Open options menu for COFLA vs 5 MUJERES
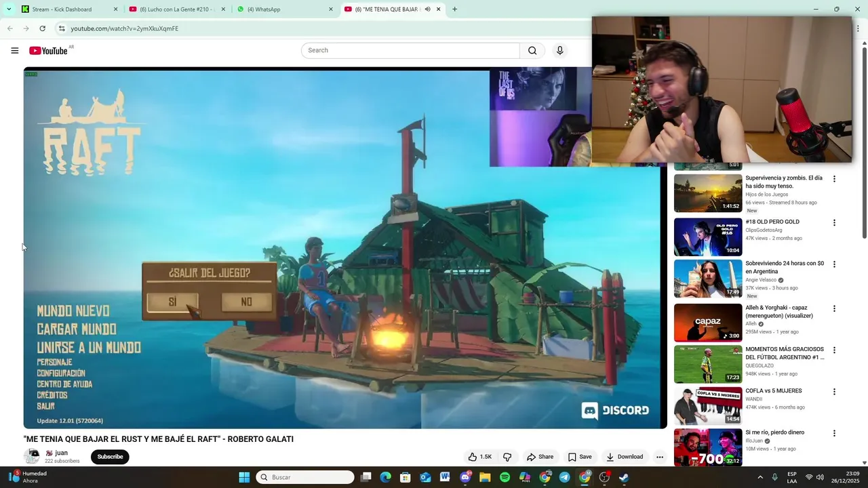The width and height of the screenshot is (868, 488). click(x=834, y=392)
